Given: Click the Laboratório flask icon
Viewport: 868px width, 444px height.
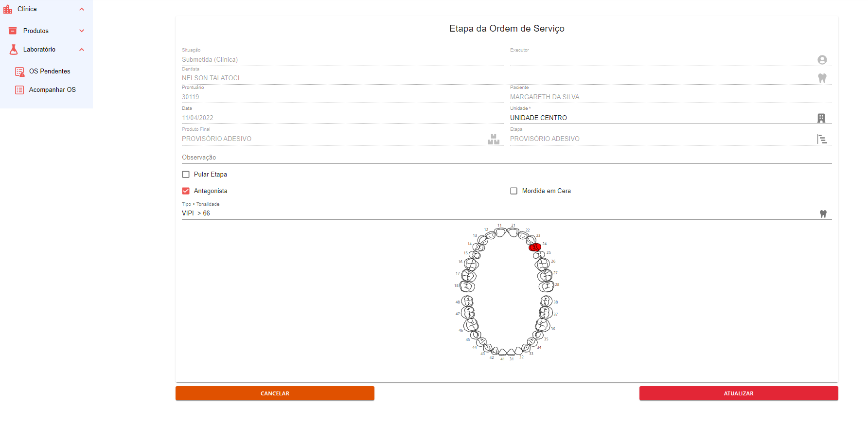Looking at the screenshot, I should tap(14, 50).
